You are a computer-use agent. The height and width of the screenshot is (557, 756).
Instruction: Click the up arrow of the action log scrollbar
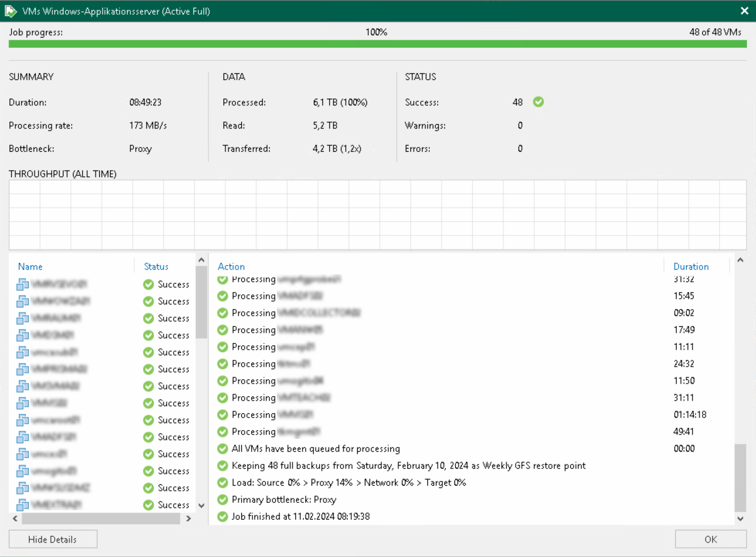point(741,260)
